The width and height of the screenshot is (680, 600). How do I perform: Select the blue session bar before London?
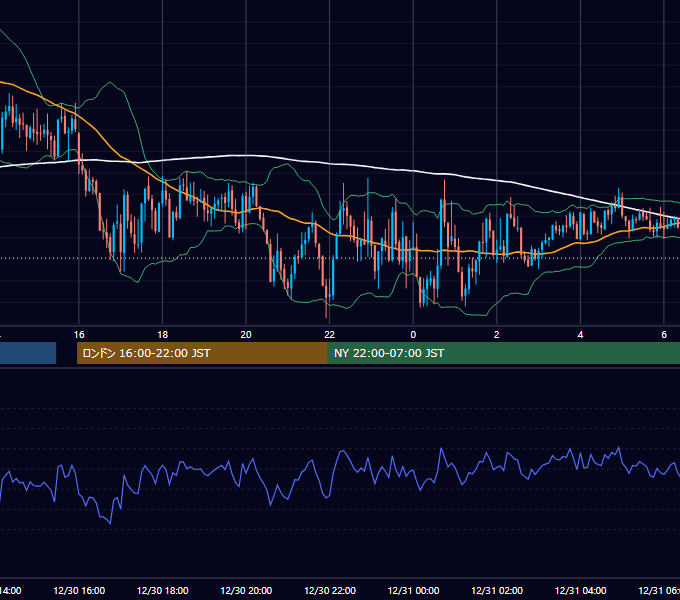pos(28,353)
